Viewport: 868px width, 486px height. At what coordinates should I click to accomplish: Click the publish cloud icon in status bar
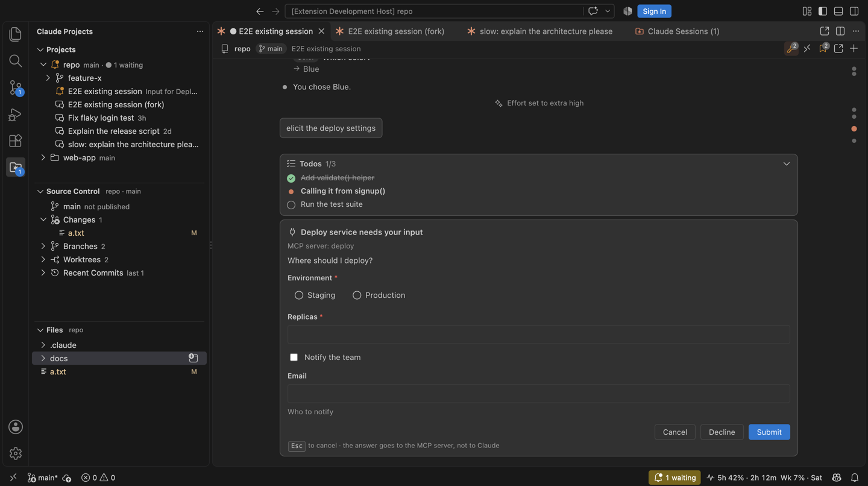click(x=67, y=478)
